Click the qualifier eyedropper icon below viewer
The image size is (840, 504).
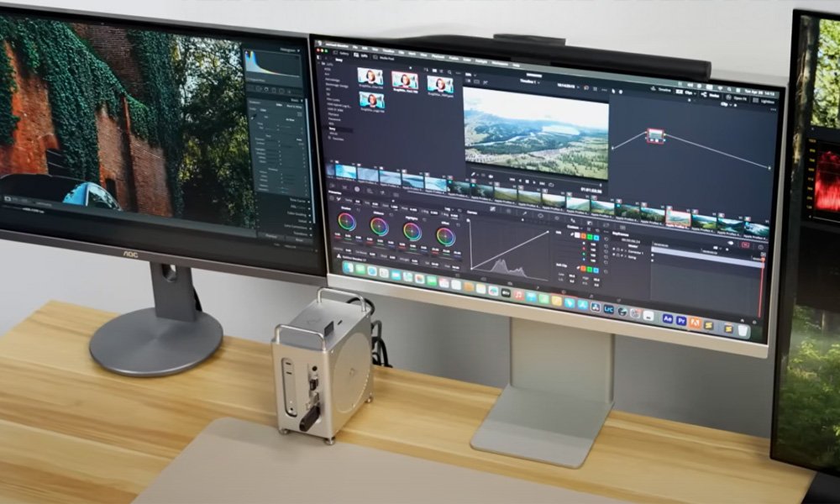[x=473, y=174]
